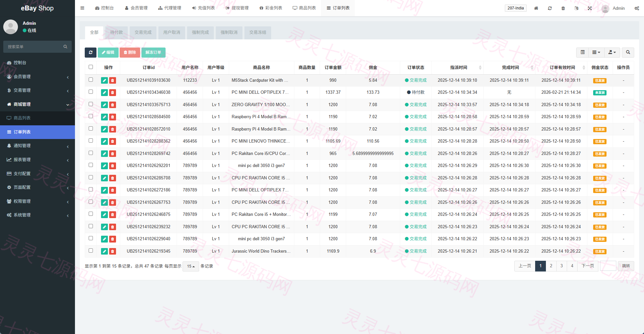Image resolution: width=644 pixels, height=334 pixels.
Task: Expand 报表管理 in the sidebar
Action: pyautogui.click(x=37, y=160)
